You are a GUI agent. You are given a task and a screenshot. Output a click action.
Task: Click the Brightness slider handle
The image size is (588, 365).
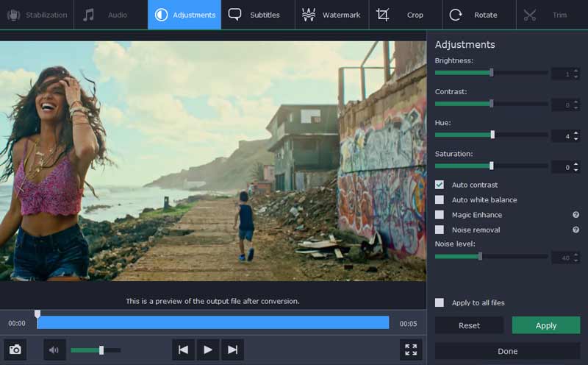492,73
